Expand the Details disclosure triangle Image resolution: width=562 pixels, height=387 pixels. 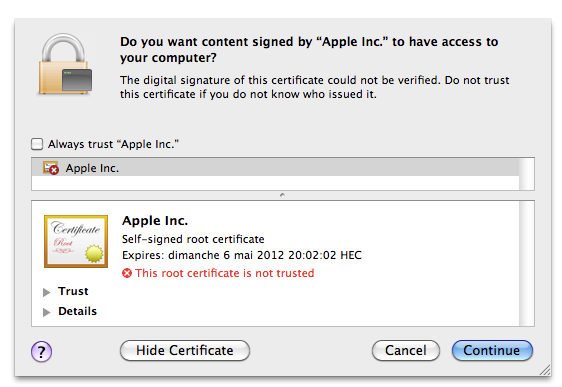point(47,312)
